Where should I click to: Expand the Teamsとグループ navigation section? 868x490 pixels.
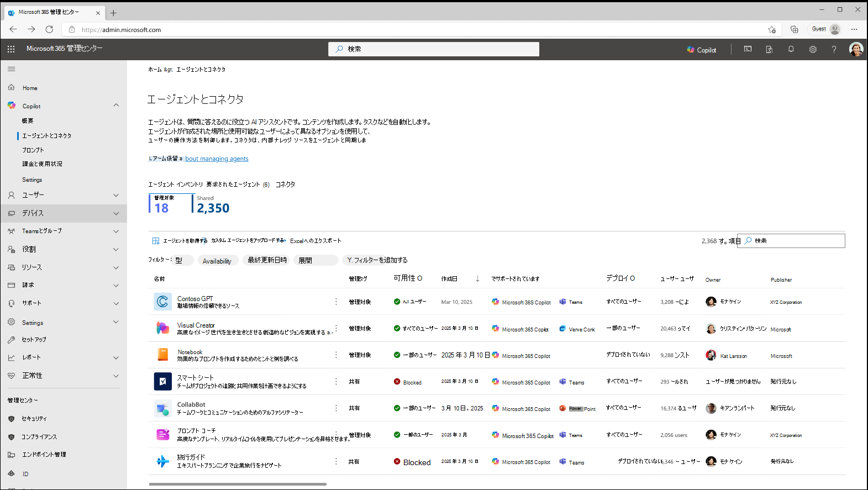116,231
